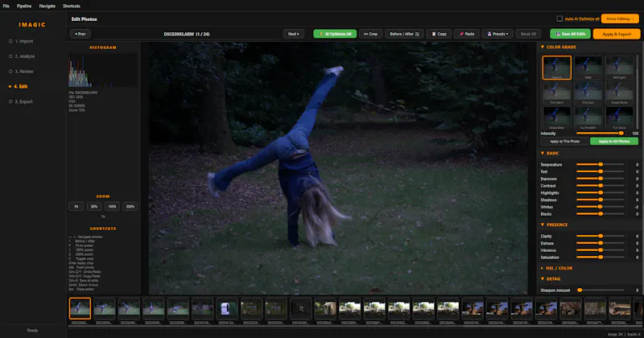Open the second filmstrip thumbnail

tap(105, 308)
